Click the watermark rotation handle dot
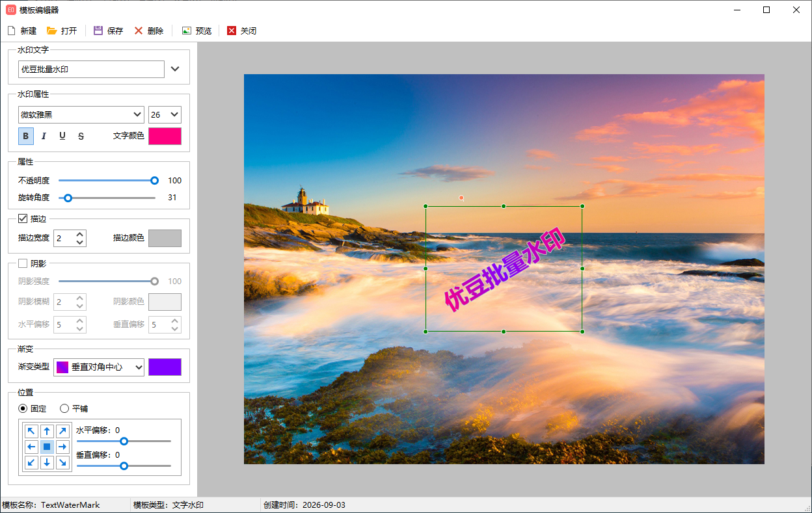 (x=461, y=198)
